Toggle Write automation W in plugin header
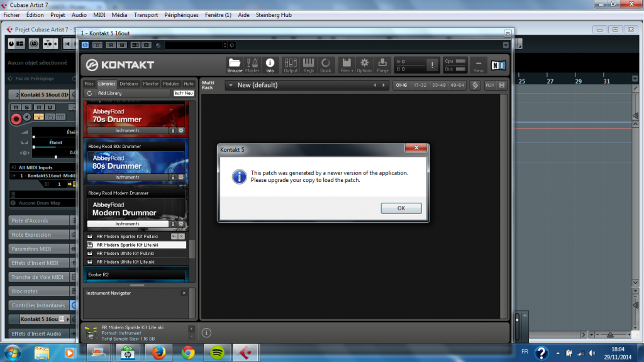Image resolution: width=644 pixels, height=362 pixels. (x=121, y=45)
